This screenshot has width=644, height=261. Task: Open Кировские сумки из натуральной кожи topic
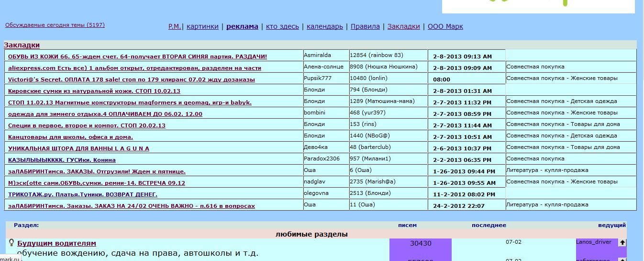pyautogui.click(x=94, y=91)
